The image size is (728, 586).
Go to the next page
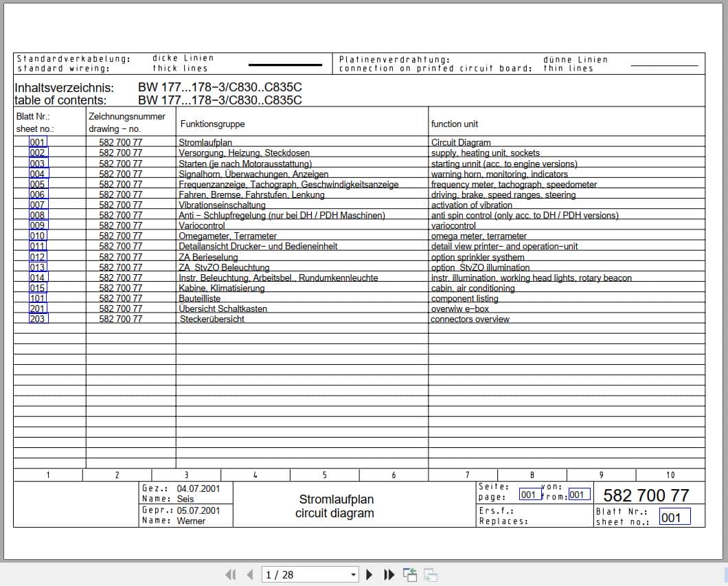[369, 575]
